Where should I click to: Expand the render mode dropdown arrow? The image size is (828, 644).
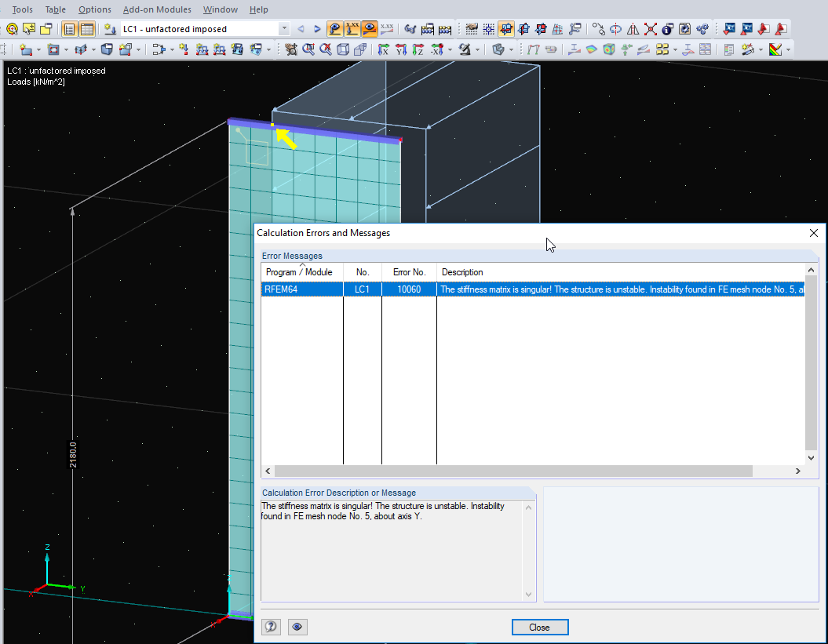point(511,49)
